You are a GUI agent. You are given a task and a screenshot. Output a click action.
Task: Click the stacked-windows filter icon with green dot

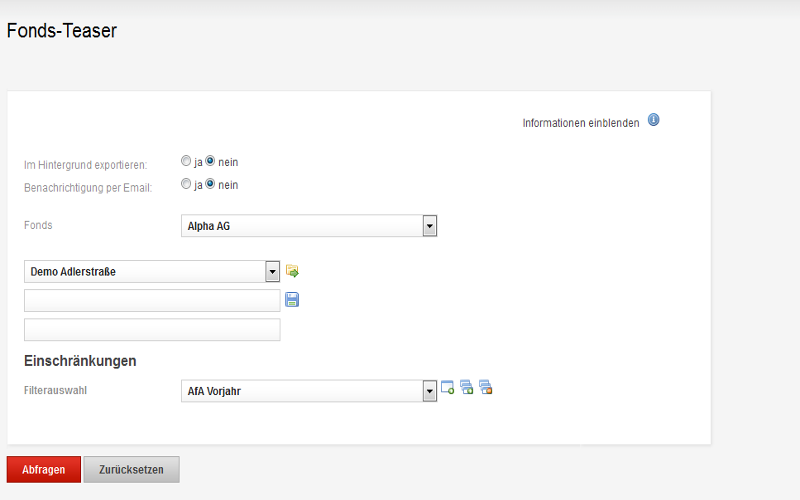[x=466, y=387]
